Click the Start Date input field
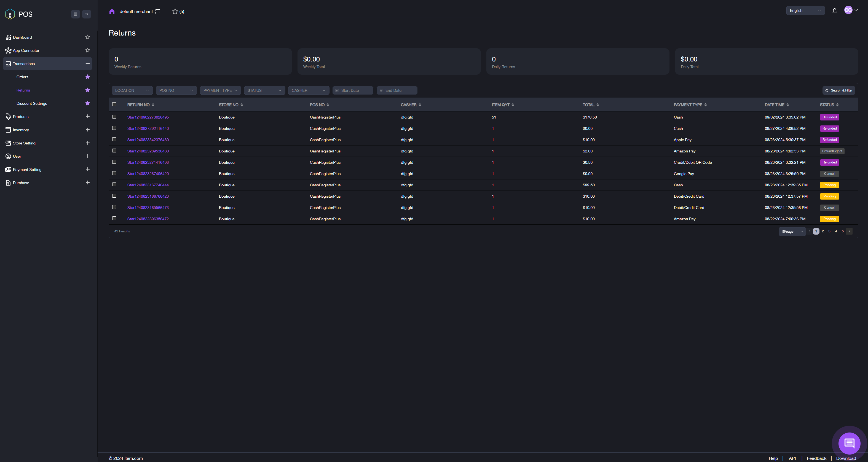The width and height of the screenshot is (868, 462). tap(353, 90)
